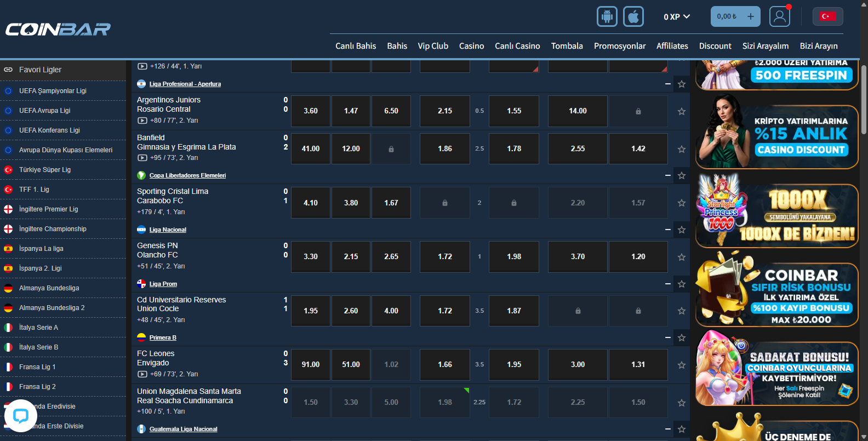Favorite the Primera B league star
This screenshot has width=868, height=441.
point(682,338)
